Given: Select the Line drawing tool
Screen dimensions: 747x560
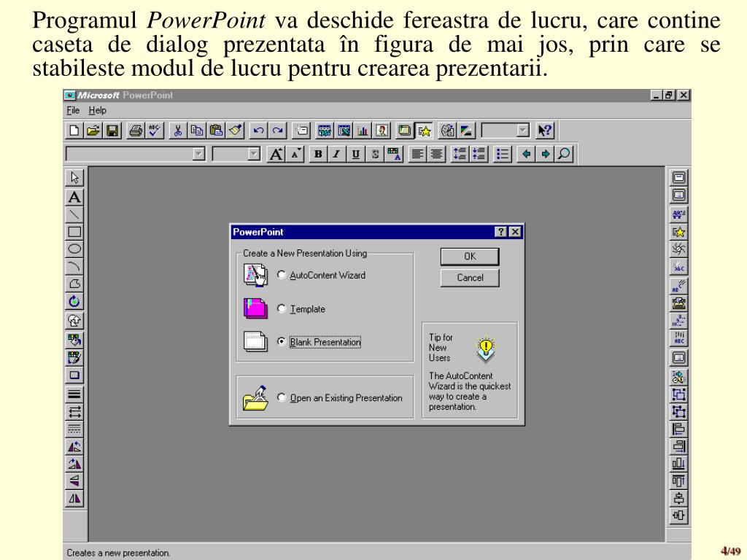Looking at the screenshot, I should 74,214.
